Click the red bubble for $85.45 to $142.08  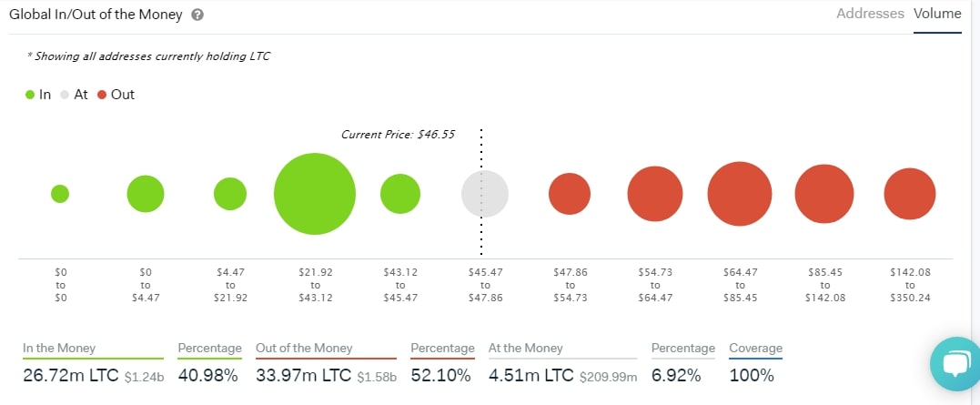point(824,194)
